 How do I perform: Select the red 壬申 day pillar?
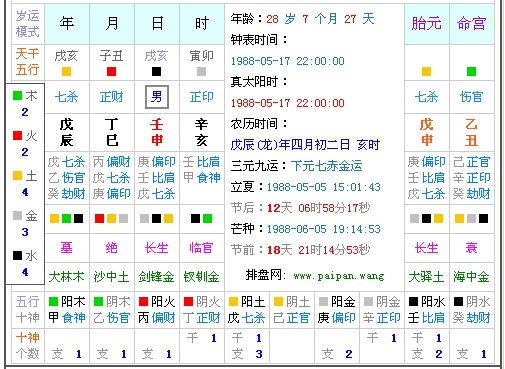[157, 132]
